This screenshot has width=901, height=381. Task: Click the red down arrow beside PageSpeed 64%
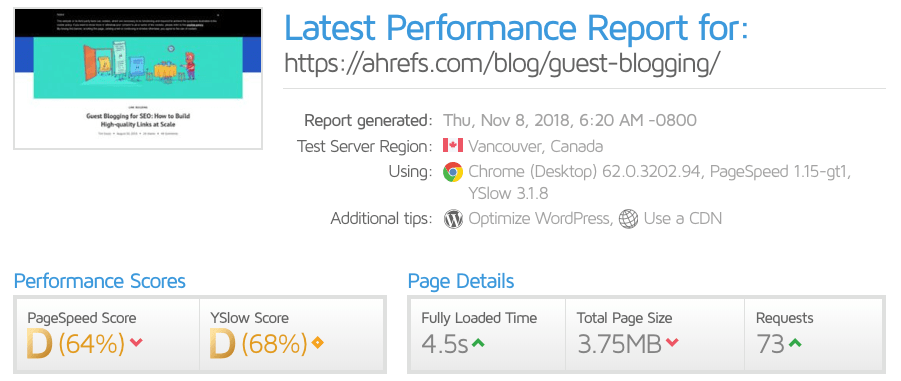[136, 344]
